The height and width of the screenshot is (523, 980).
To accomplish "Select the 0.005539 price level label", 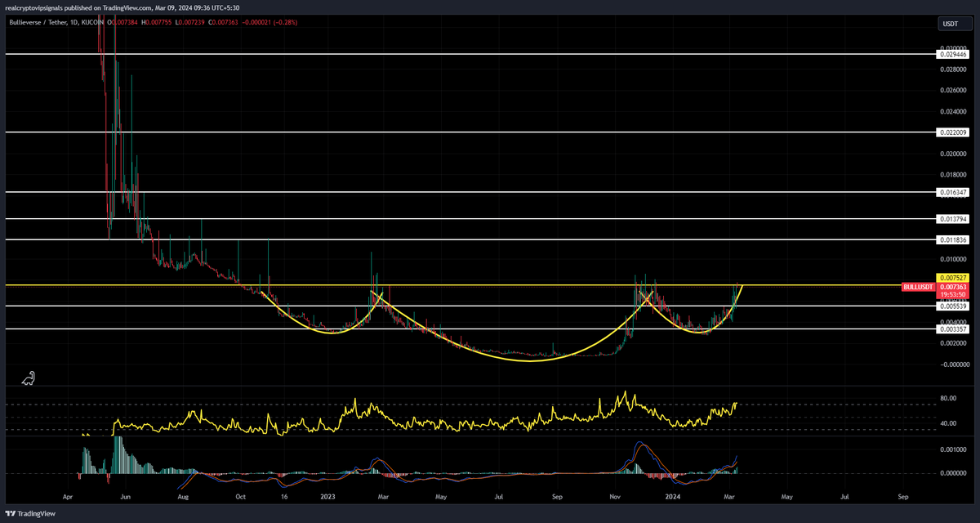I will click(x=952, y=306).
